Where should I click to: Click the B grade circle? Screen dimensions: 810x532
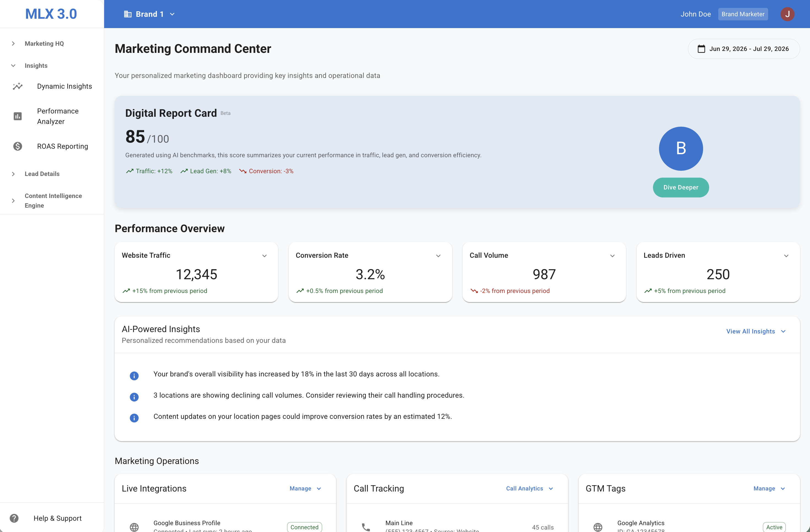(681, 149)
